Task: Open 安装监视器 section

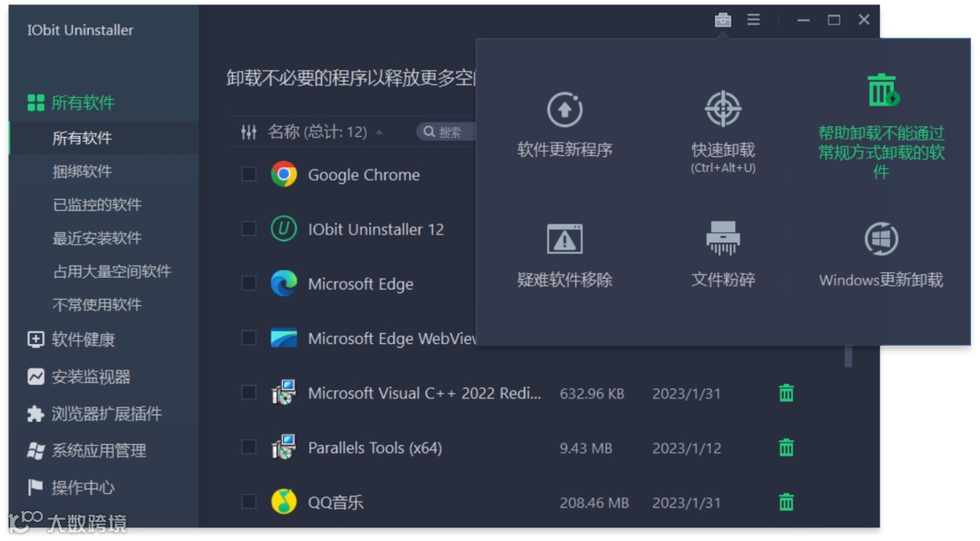Action: [x=79, y=377]
